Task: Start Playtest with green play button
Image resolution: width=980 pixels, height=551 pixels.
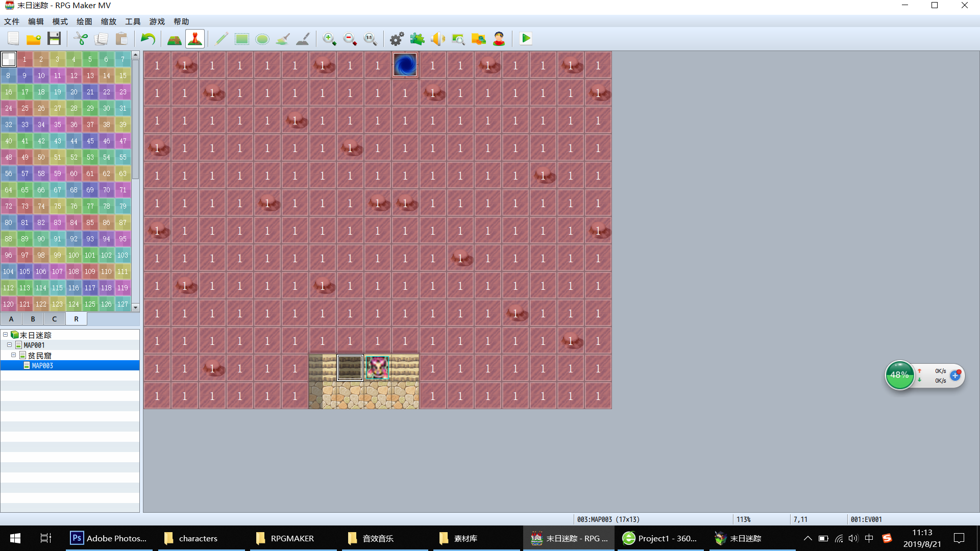Action: (526, 39)
